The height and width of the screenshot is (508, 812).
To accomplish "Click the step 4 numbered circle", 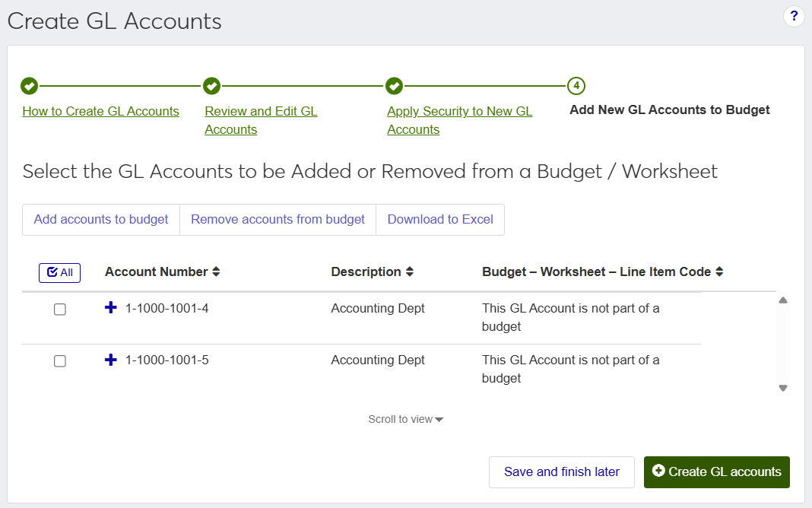I will click(576, 86).
